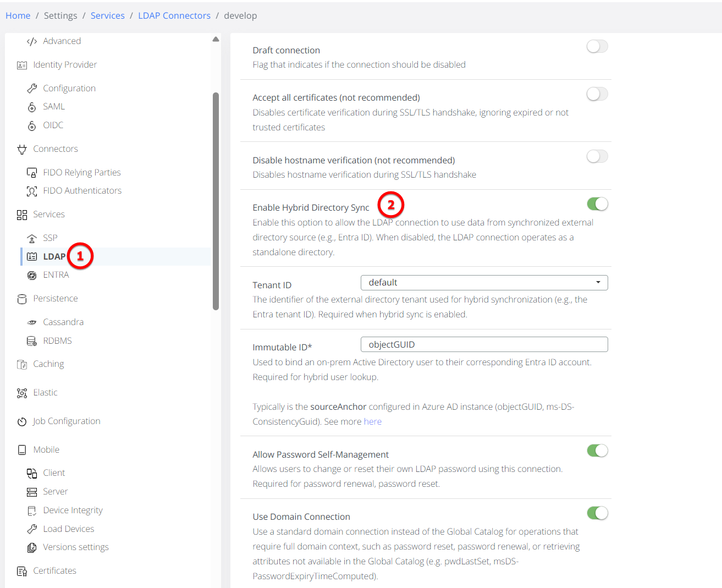Screen dimensions: 722x588
Task: Open the SAML menu item
Action: [x=54, y=107]
